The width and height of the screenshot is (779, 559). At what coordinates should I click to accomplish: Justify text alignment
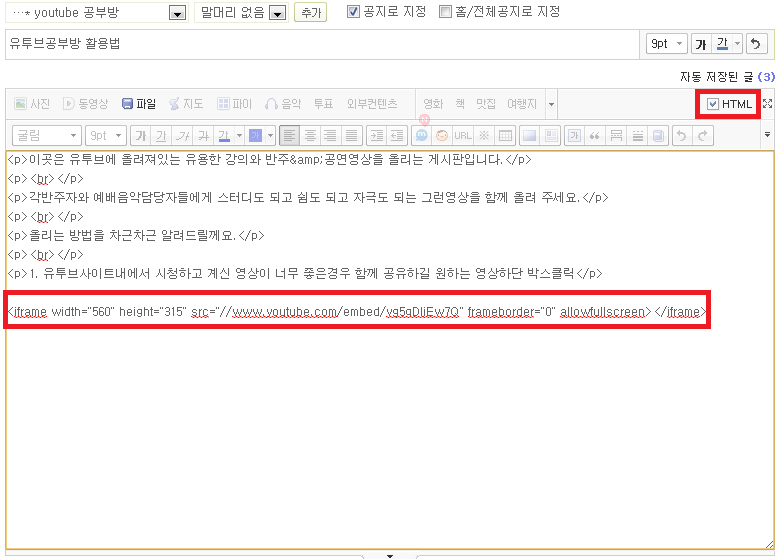pos(351,136)
